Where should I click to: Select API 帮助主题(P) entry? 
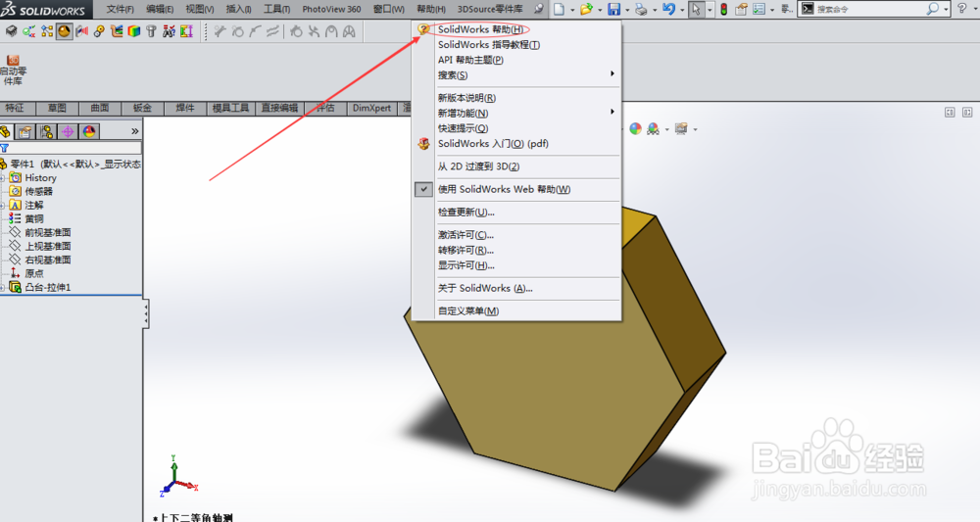470,60
